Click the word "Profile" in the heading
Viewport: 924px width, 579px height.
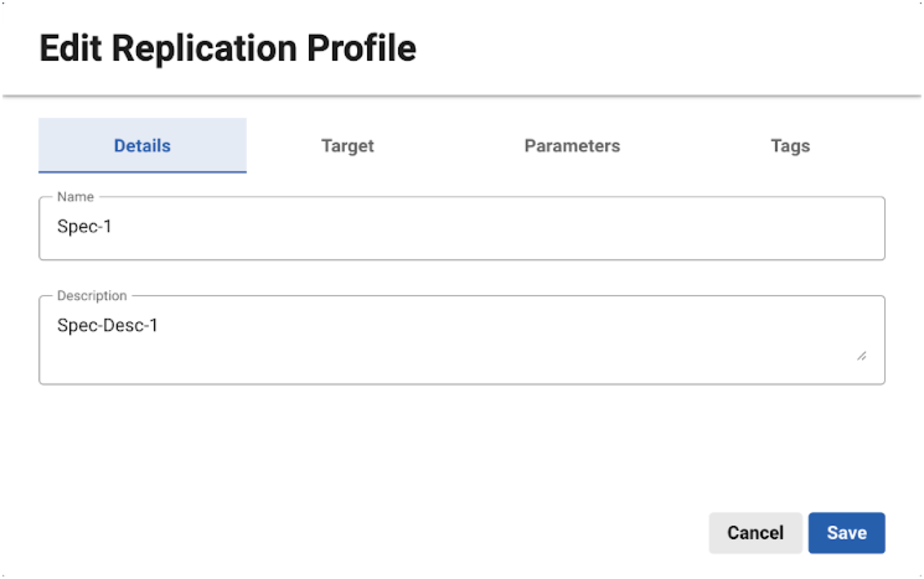coord(362,48)
